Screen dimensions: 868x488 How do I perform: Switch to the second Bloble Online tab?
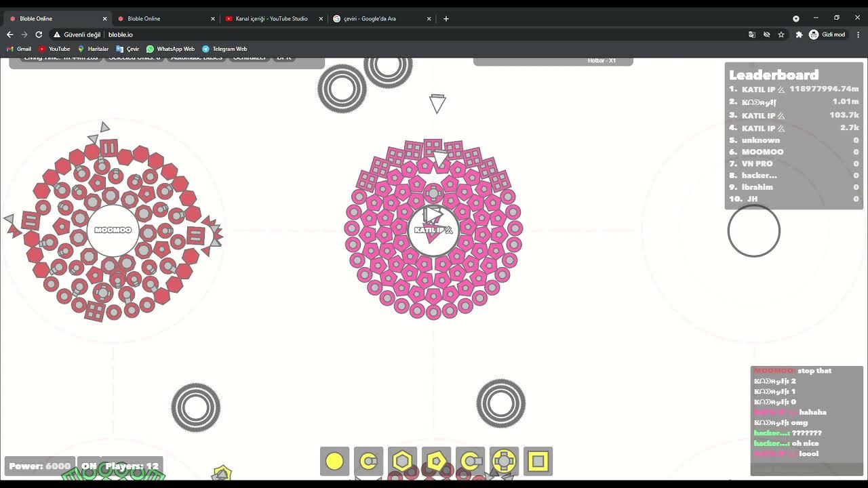tap(166, 18)
